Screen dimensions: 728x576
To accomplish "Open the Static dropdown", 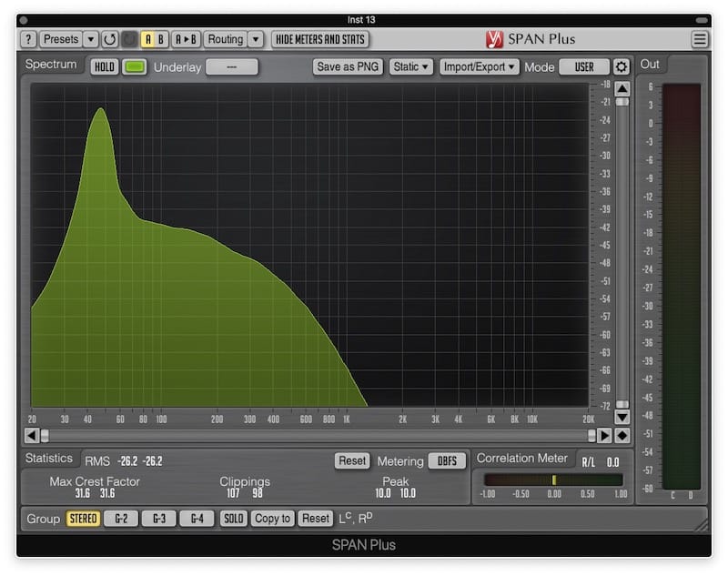I will 411,66.
